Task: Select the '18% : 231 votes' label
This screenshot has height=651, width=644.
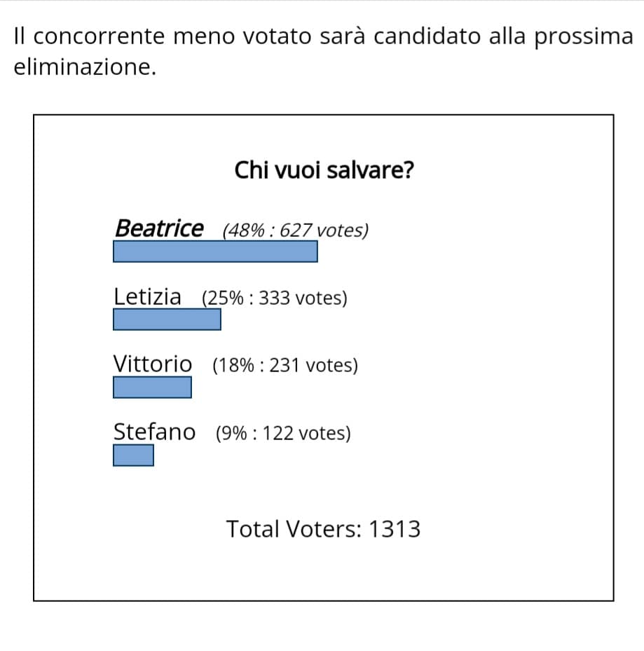Action: click(x=285, y=366)
